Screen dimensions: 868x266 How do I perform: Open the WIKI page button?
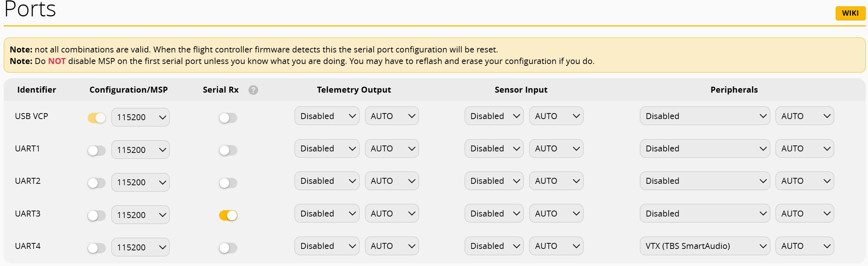pyautogui.click(x=850, y=13)
